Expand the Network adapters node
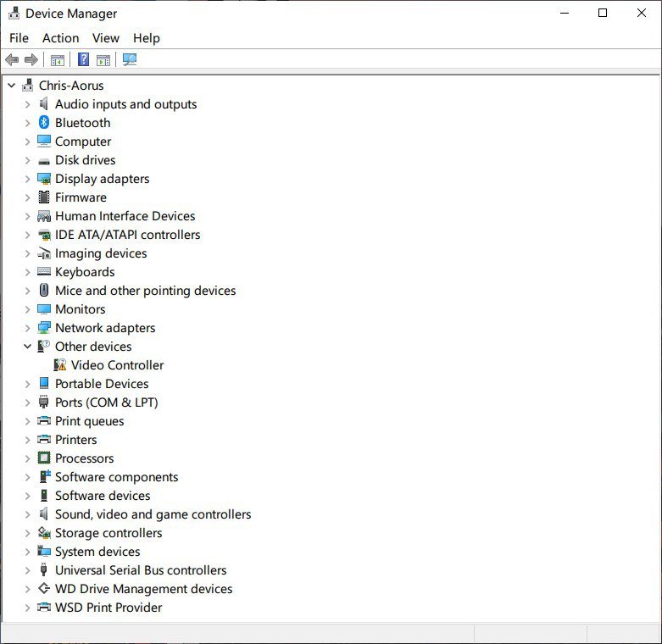The image size is (662, 644). pyautogui.click(x=27, y=328)
